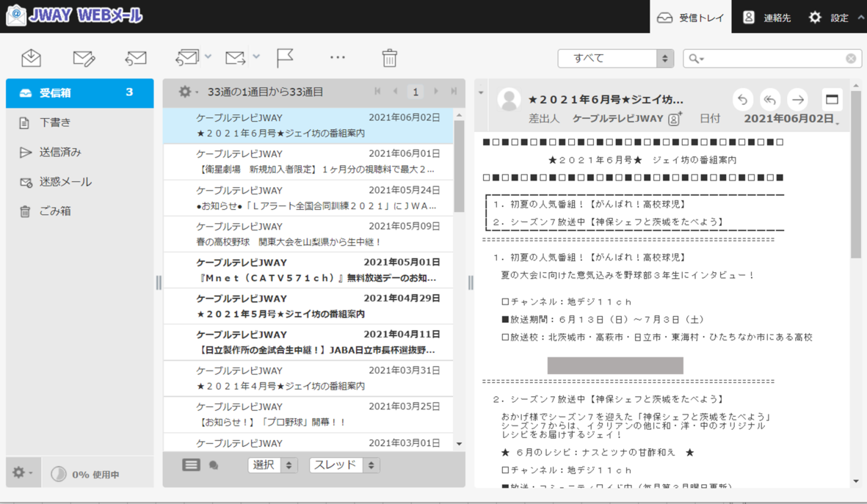Click the reply envelope icon in toolbar

click(136, 57)
